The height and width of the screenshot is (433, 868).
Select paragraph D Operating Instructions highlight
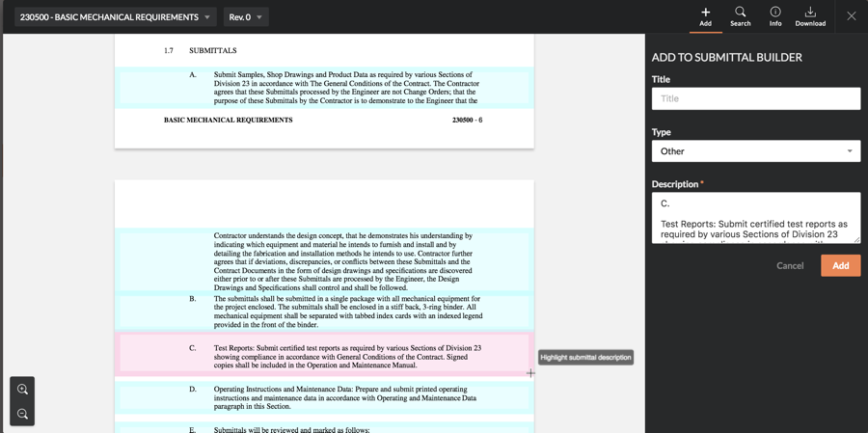click(324, 397)
